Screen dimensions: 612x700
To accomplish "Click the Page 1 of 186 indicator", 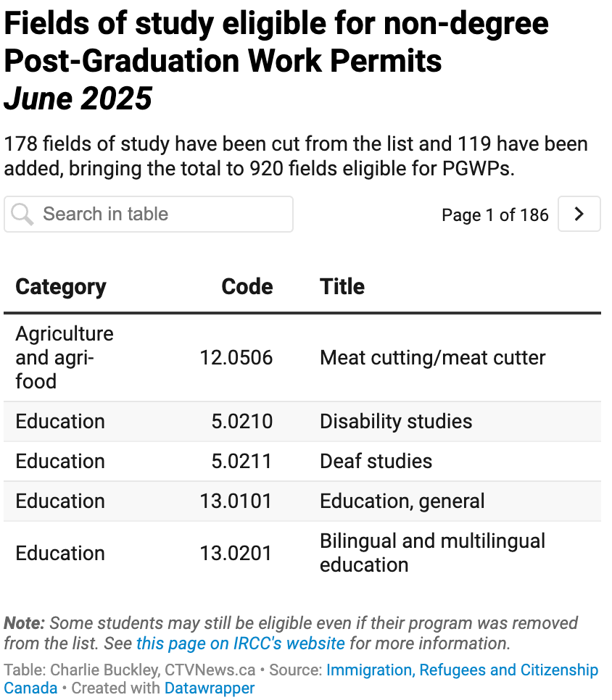I will tap(495, 214).
